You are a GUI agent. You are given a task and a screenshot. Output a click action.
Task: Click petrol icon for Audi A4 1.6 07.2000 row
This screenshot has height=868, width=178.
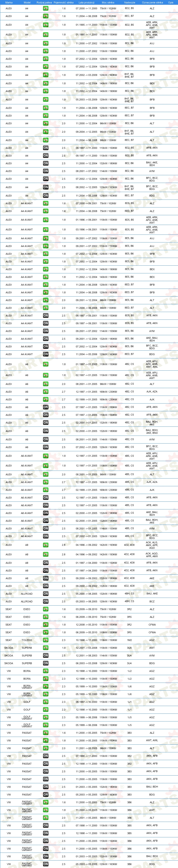[x=46, y=8]
